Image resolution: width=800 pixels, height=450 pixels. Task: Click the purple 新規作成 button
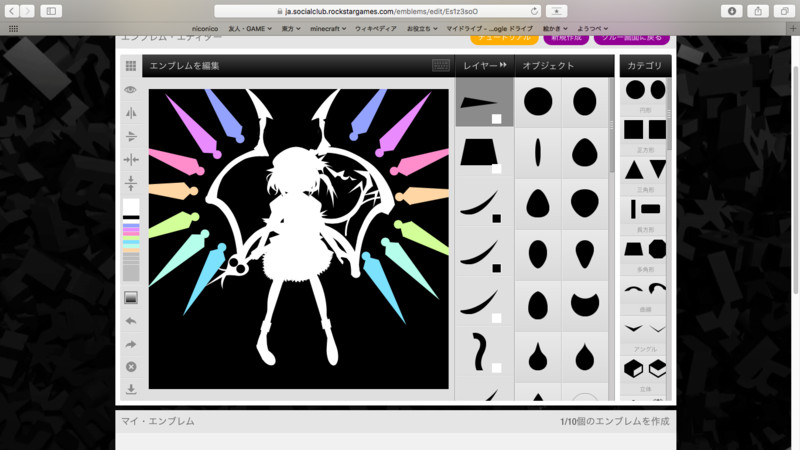tap(566, 39)
